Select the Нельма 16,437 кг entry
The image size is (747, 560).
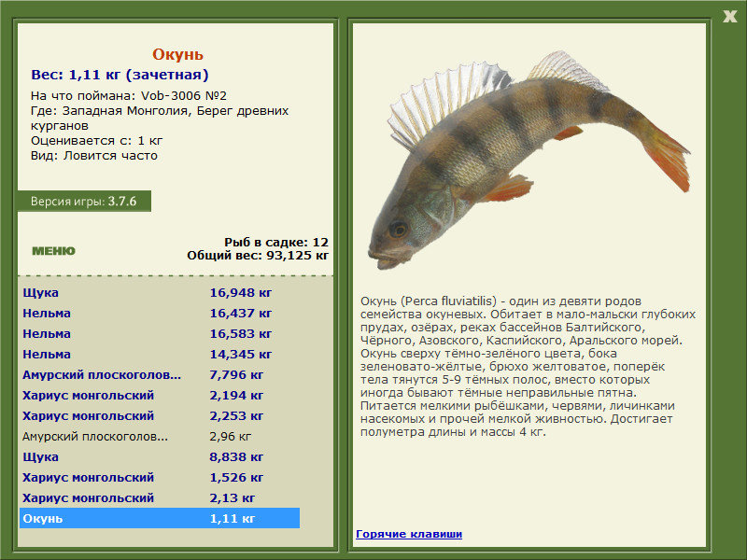tap(160, 314)
